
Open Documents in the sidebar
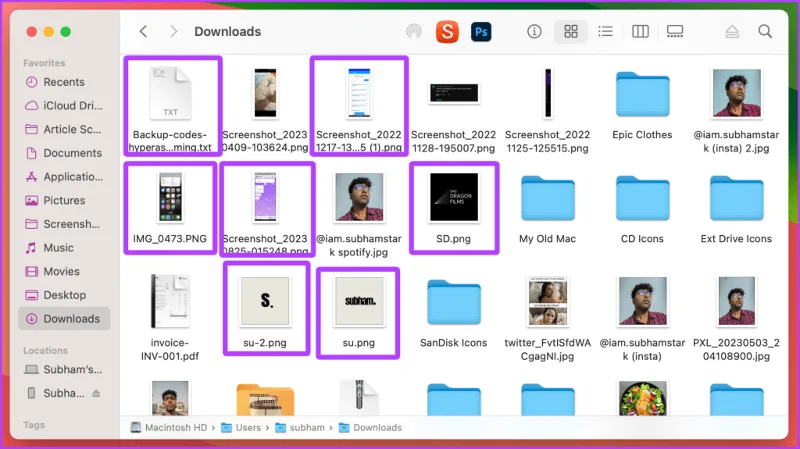[x=64, y=153]
